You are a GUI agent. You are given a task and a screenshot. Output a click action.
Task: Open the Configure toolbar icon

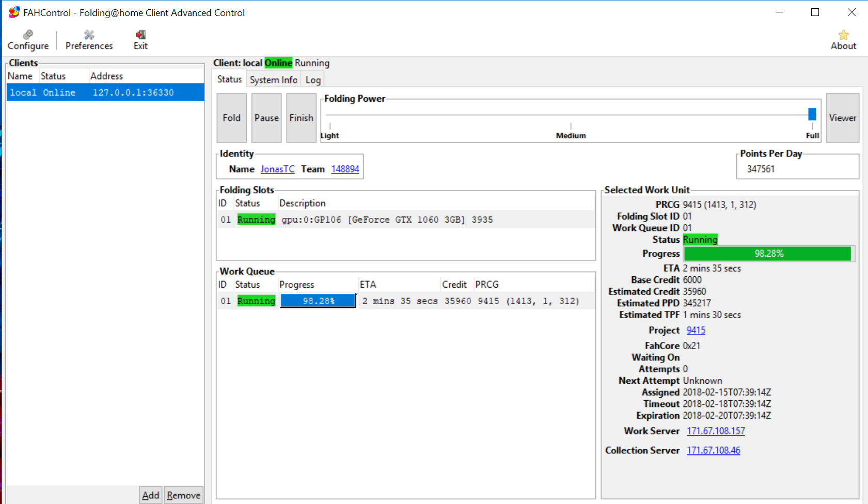point(28,40)
